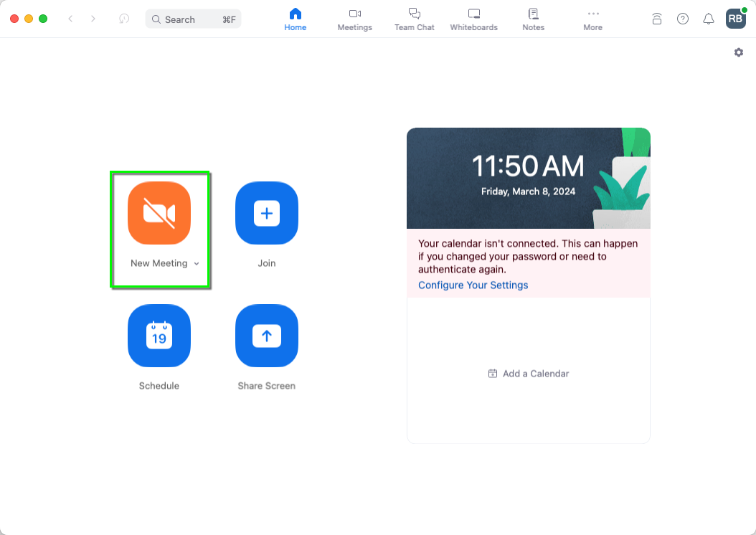Click Add a Calendar button

tap(529, 374)
